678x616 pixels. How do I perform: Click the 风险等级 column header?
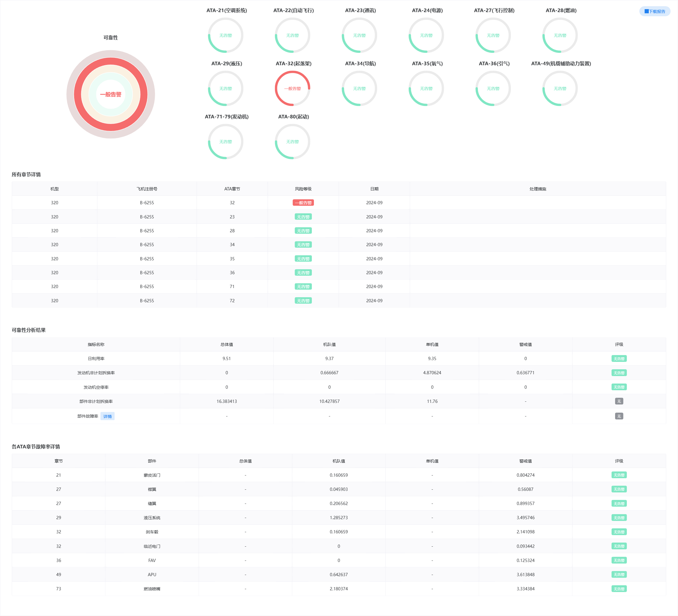(303, 189)
